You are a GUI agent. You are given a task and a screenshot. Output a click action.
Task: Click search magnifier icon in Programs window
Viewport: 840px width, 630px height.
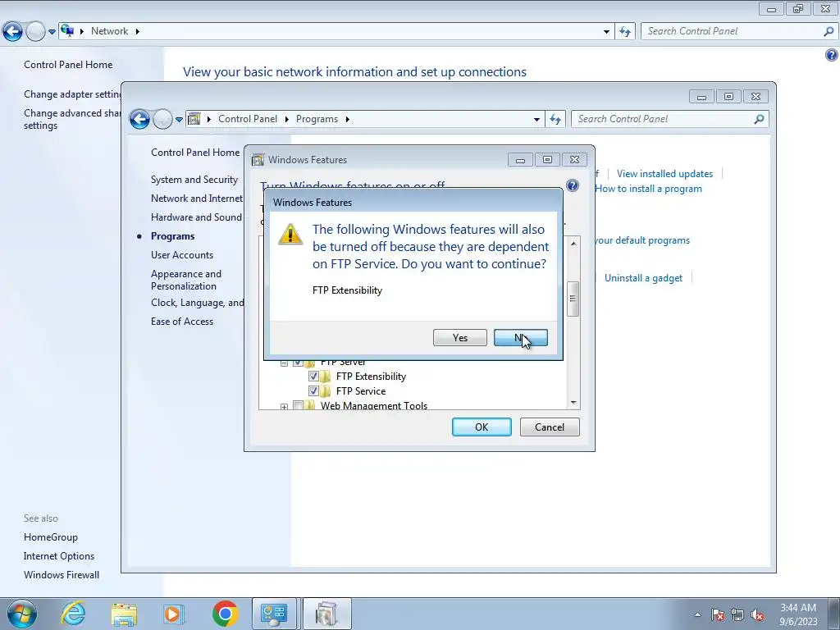pyautogui.click(x=759, y=119)
